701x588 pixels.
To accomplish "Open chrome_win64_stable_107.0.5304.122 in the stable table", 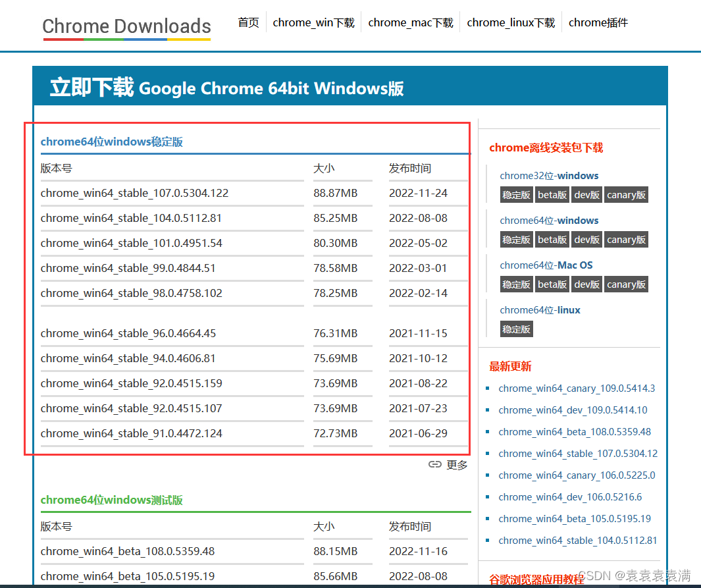I will [134, 193].
